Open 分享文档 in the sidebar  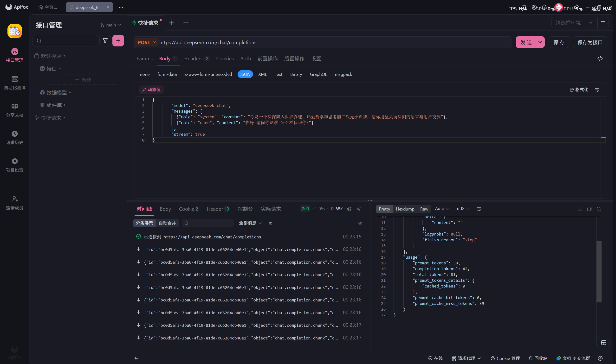pos(14,110)
